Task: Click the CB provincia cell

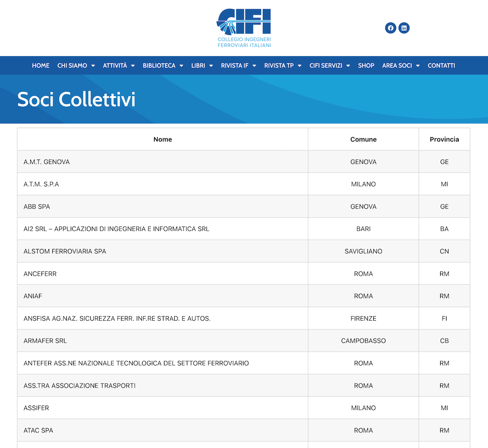Action: pos(445,341)
